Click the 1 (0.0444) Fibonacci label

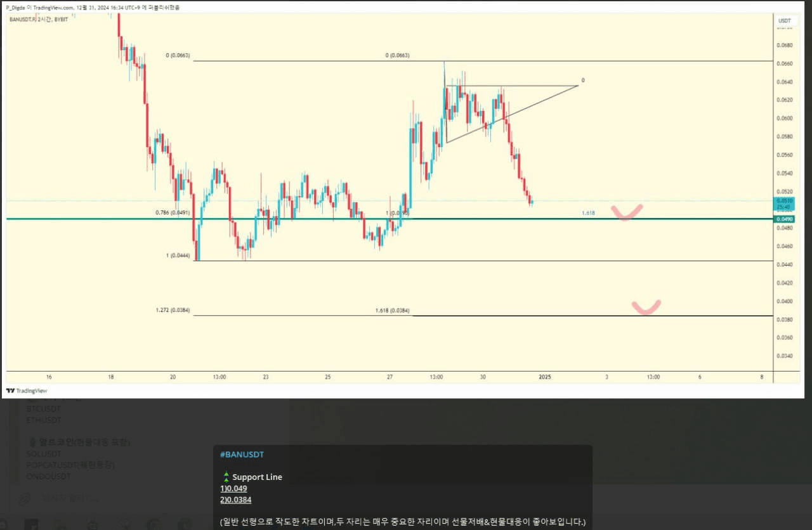178,255
